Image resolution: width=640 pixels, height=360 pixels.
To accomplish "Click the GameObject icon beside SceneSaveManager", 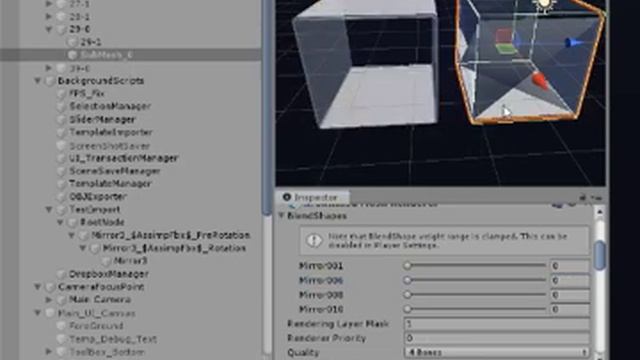I will (61, 171).
